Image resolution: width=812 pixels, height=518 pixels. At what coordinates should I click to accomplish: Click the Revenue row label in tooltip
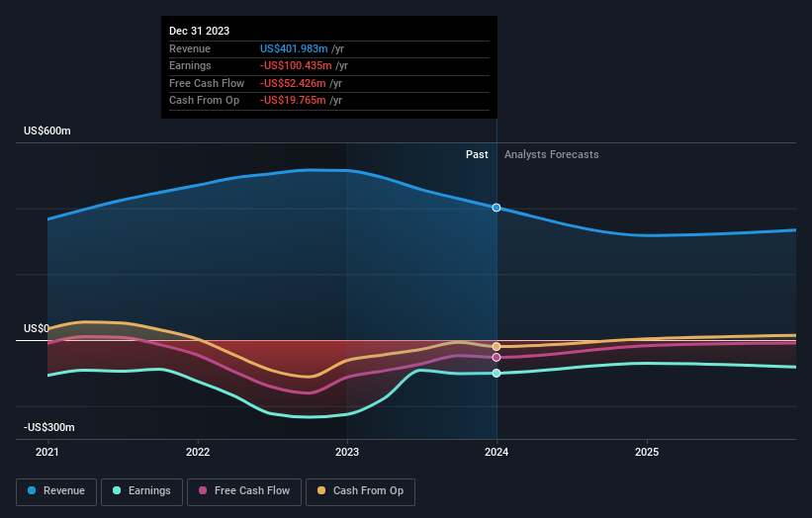click(x=190, y=48)
